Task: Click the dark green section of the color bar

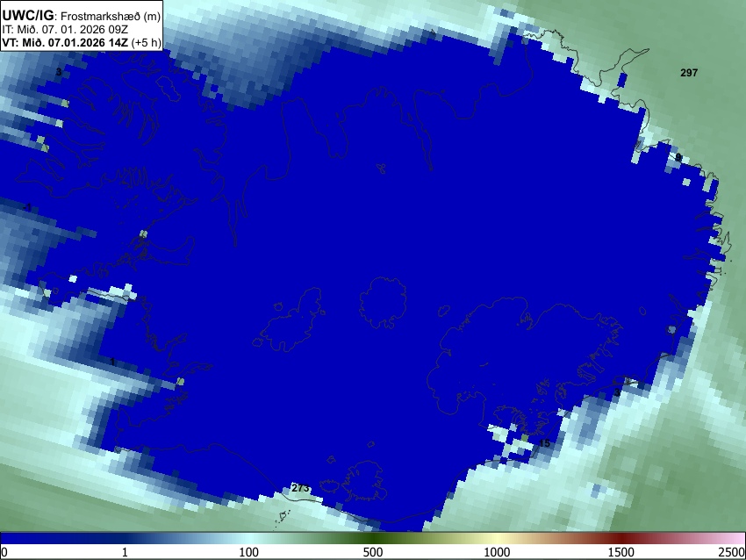Action: (x=373, y=538)
